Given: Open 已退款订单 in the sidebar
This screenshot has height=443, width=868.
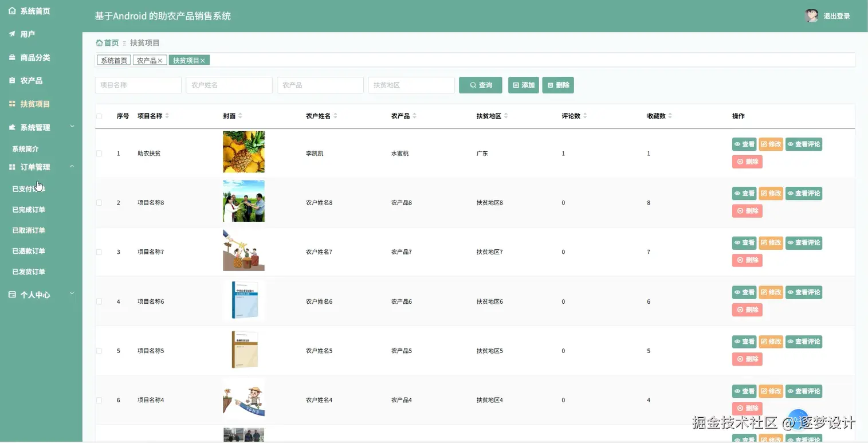Looking at the screenshot, I should (x=29, y=251).
